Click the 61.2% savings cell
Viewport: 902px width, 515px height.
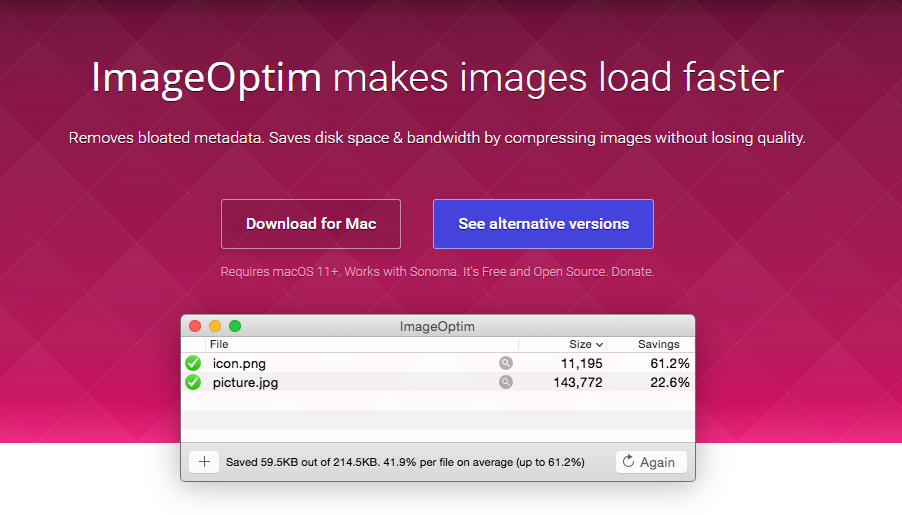(x=670, y=364)
